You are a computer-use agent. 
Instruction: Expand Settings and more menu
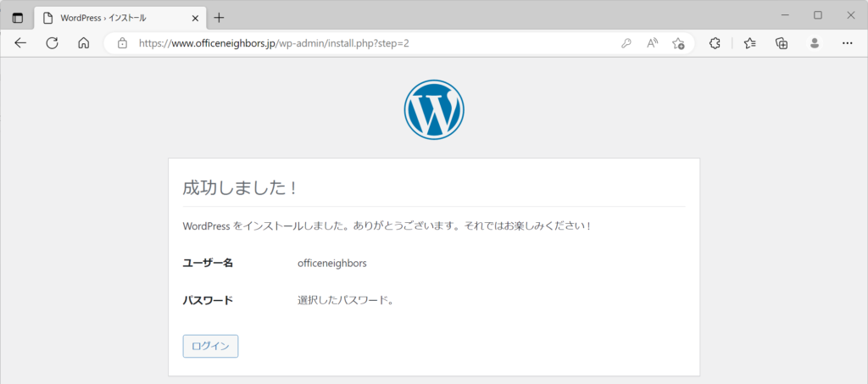847,43
